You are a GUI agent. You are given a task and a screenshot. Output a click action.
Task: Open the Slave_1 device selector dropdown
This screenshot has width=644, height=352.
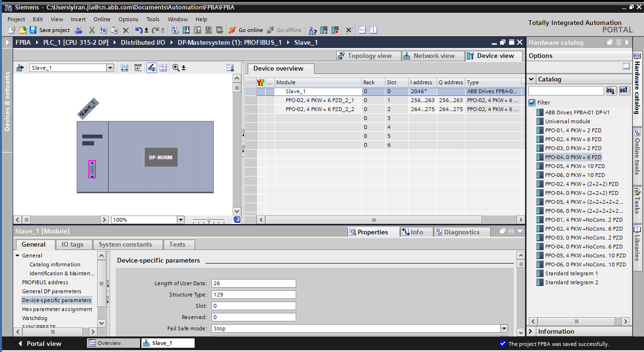[x=110, y=68]
